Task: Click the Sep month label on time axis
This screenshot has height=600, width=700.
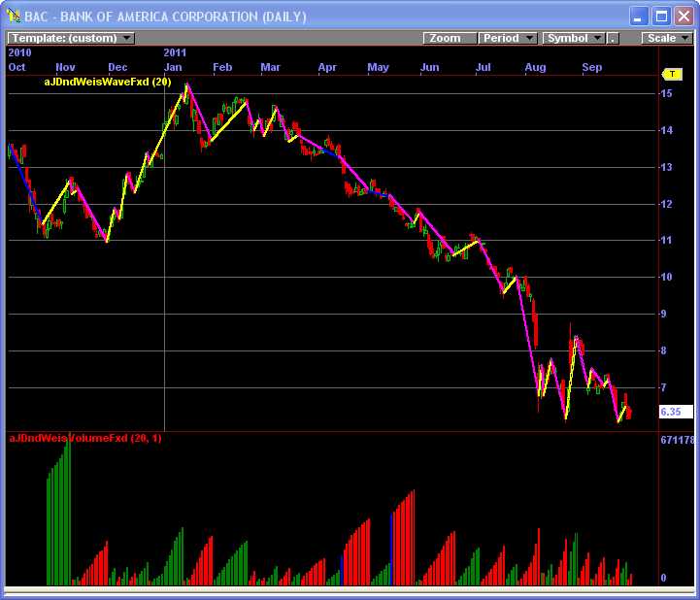Action: [592, 67]
